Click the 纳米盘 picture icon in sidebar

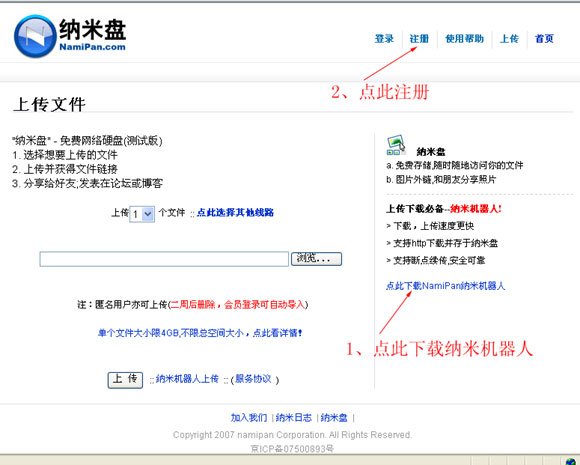coord(395,145)
